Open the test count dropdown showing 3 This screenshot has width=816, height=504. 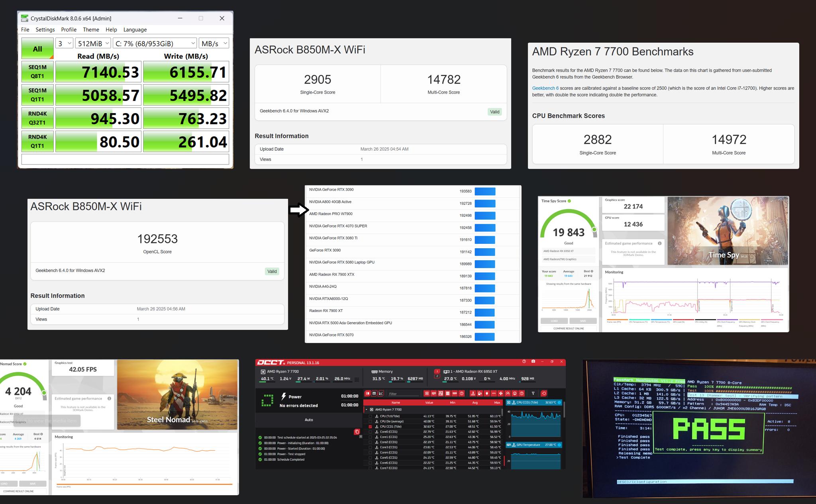(x=64, y=43)
